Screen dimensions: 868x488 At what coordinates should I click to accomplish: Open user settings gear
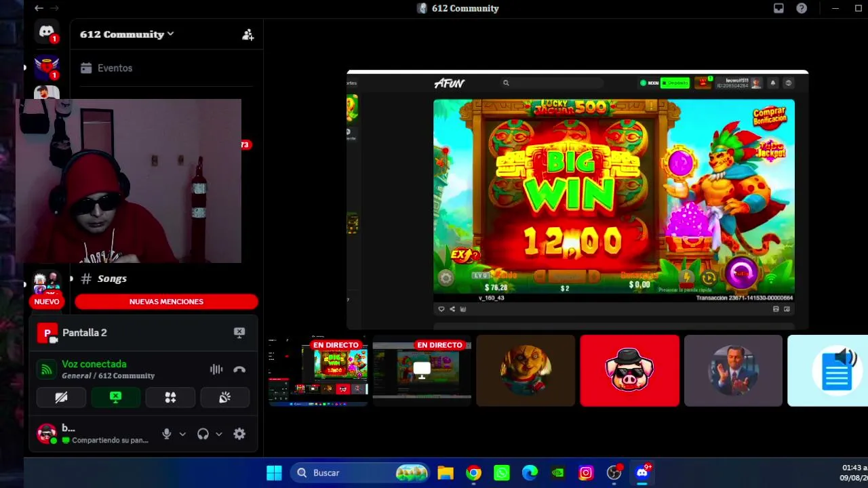[x=239, y=434]
